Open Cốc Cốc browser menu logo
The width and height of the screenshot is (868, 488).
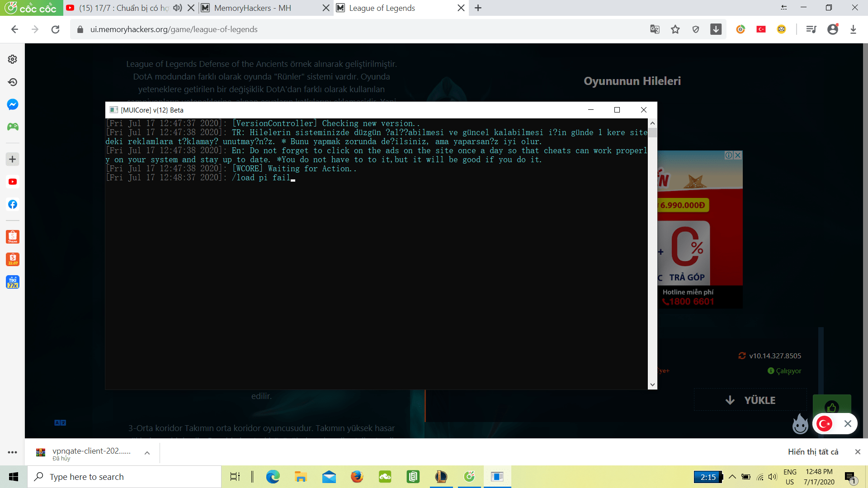[31, 8]
